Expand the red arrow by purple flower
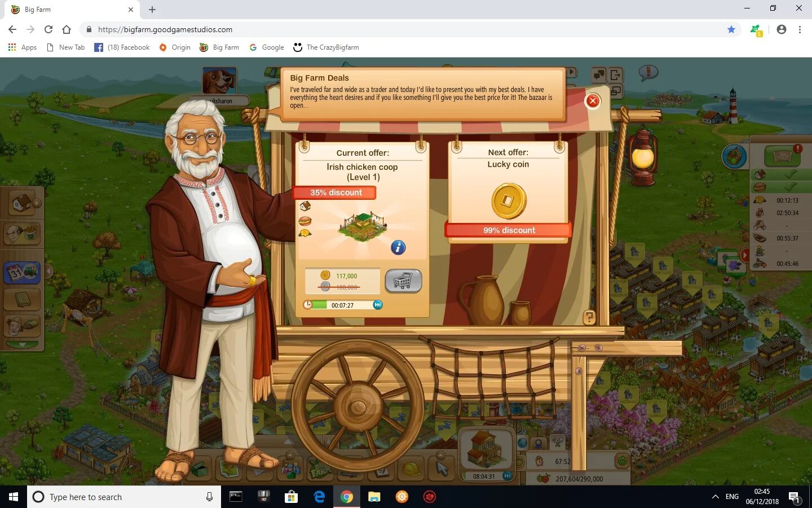Image resolution: width=812 pixels, height=508 pixels. tap(744, 255)
